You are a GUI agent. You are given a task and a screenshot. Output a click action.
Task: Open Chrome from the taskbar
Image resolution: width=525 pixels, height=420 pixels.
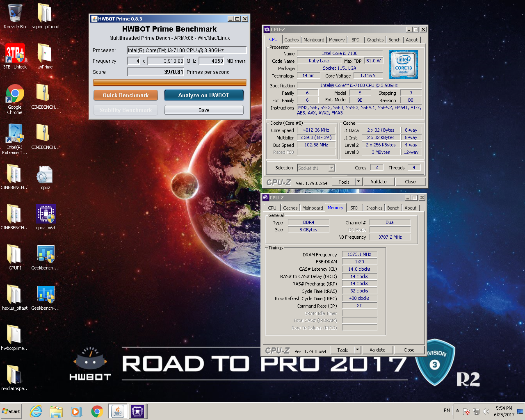tap(97, 411)
